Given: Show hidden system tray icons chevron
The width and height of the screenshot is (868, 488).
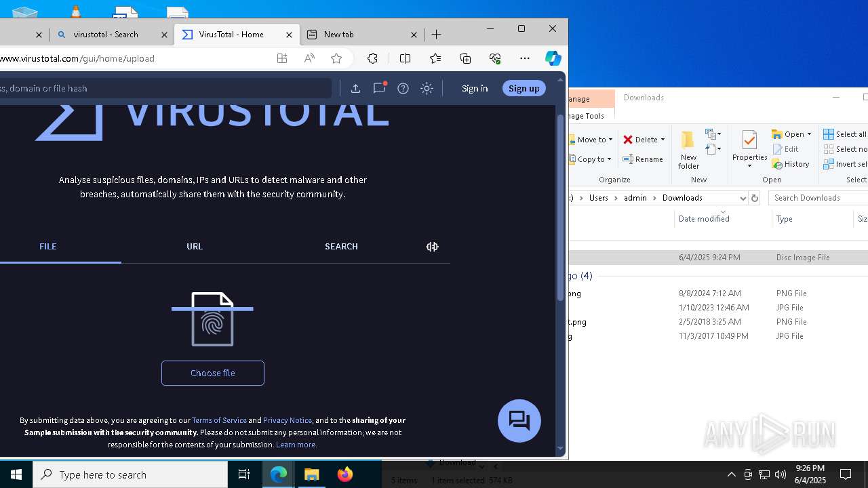Looking at the screenshot, I should click(x=732, y=474).
